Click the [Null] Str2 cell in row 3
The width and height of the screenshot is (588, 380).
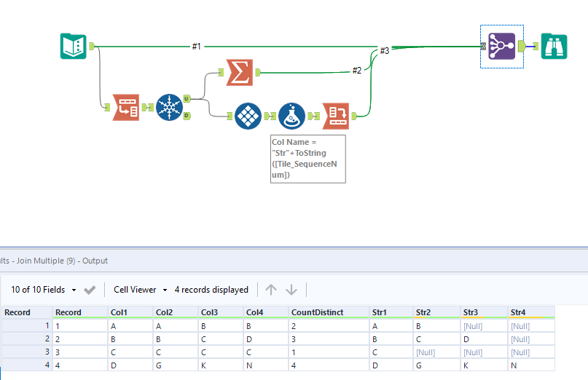pyautogui.click(x=437, y=352)
